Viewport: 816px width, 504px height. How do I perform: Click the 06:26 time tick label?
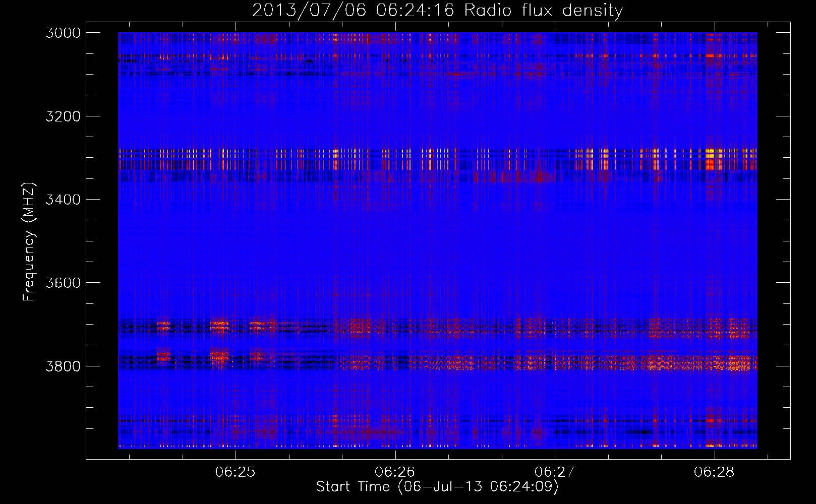point(395,472)
